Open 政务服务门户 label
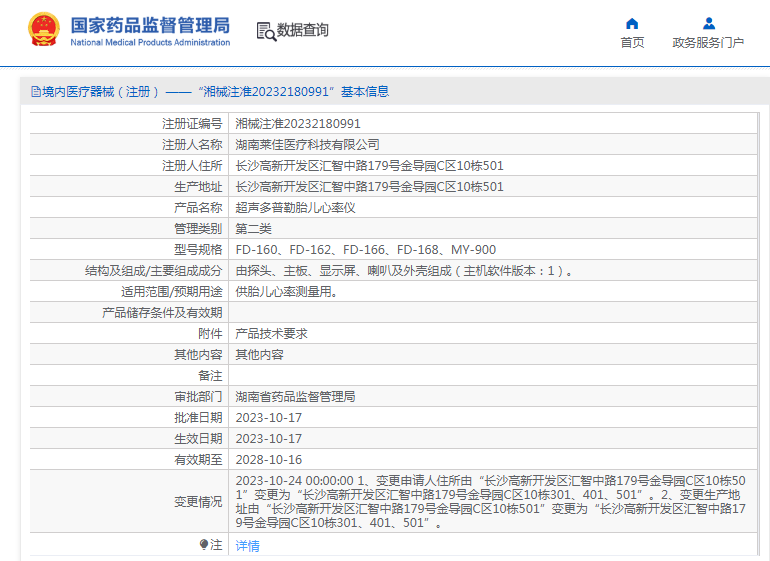Viewport: 770px width, 561px height. 708,43
